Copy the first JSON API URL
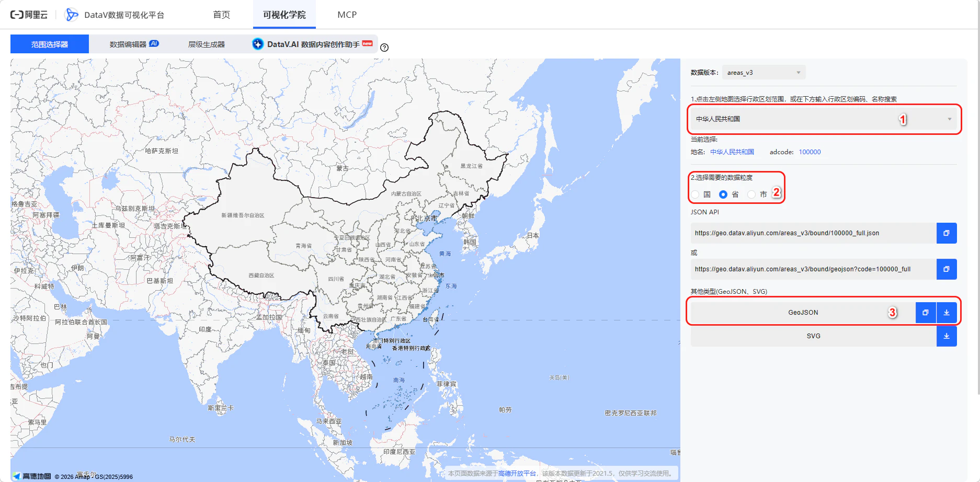980x482 pixels. click(x=946, y=233)
